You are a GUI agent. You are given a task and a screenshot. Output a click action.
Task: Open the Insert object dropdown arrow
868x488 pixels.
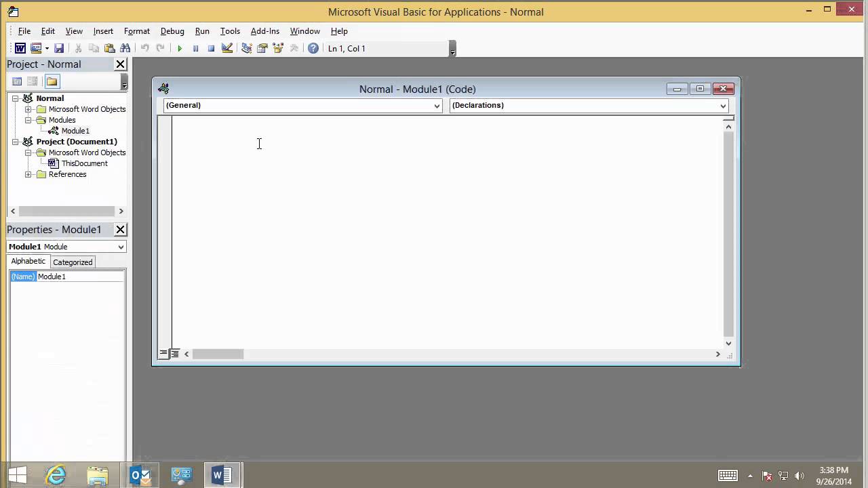point(47,48)
